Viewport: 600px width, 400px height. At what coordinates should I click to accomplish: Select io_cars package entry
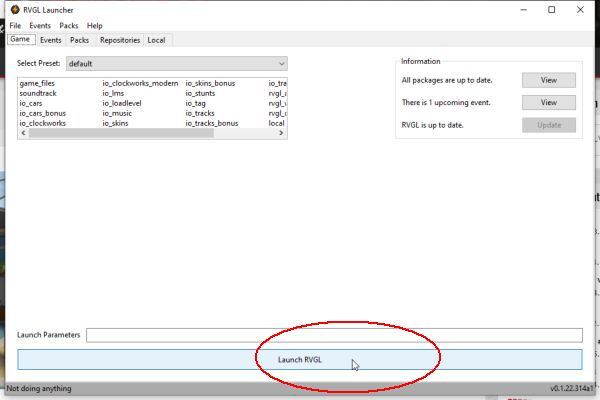pos(31,103)
